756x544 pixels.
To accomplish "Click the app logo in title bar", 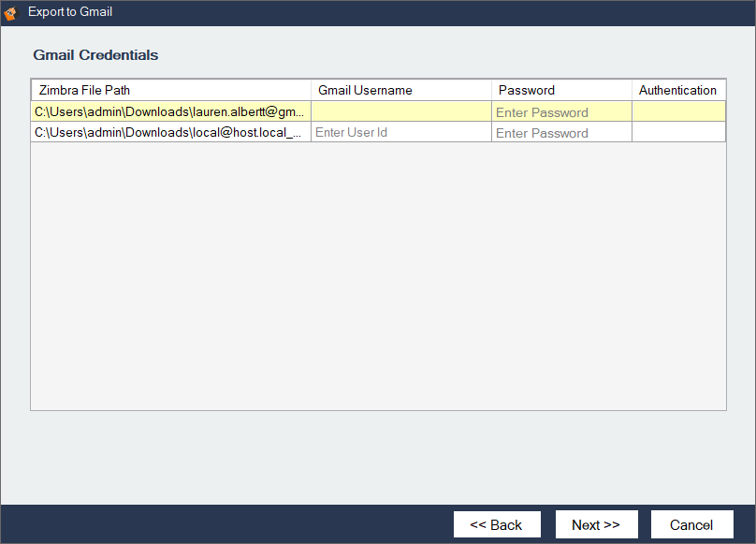I will tap(11, 13).
